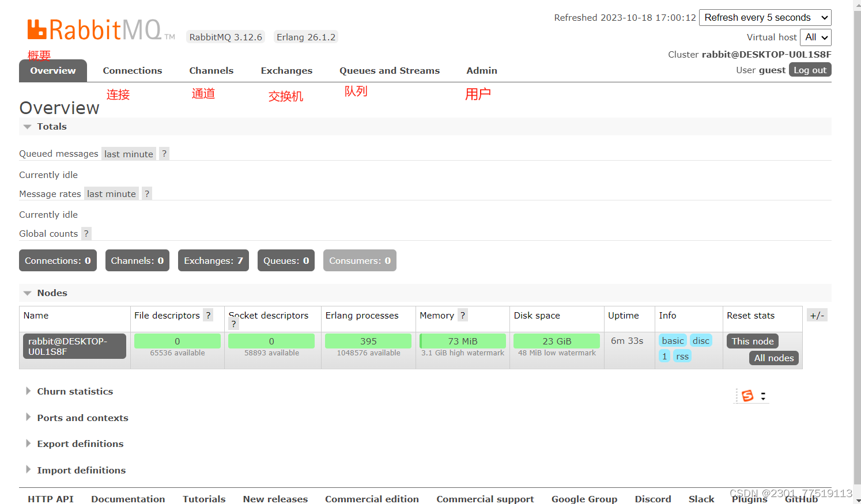Click the Log out button
This screenshot has width=861, height=504.
[810, 69]
